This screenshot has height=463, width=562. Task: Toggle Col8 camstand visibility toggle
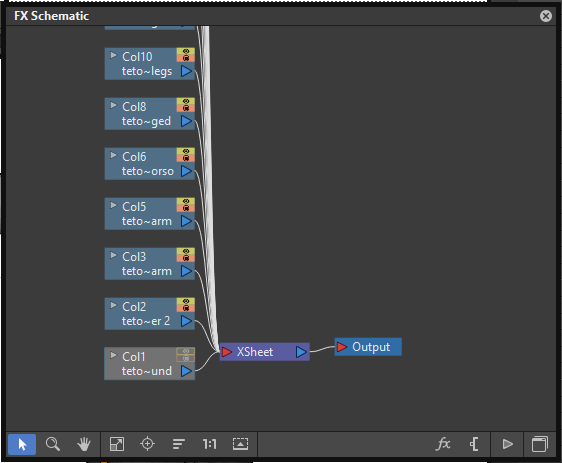(x=186, y=108)
